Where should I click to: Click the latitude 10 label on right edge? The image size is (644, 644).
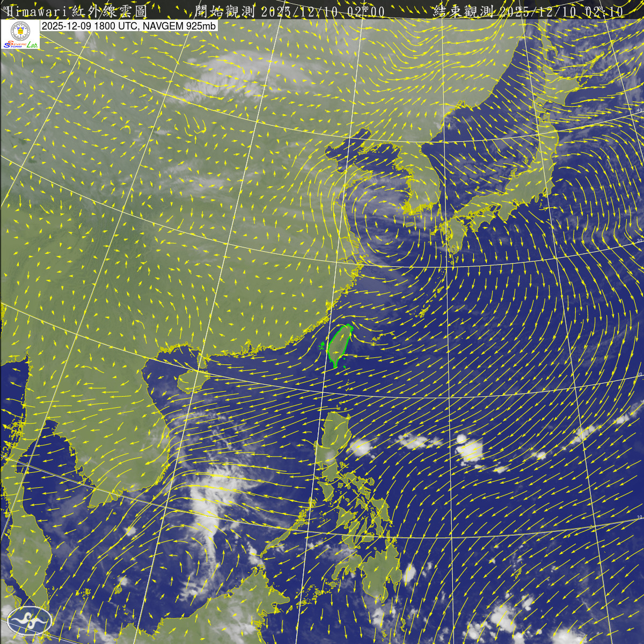point(639,517)
